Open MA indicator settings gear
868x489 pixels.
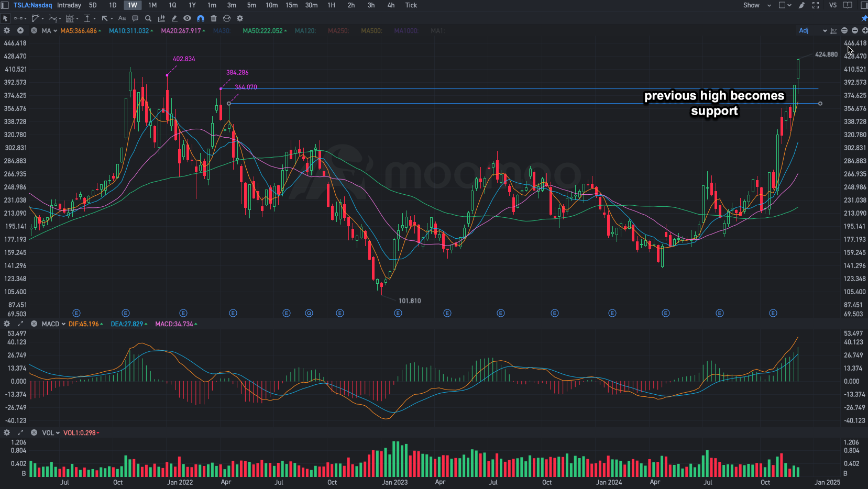point(7,31)
